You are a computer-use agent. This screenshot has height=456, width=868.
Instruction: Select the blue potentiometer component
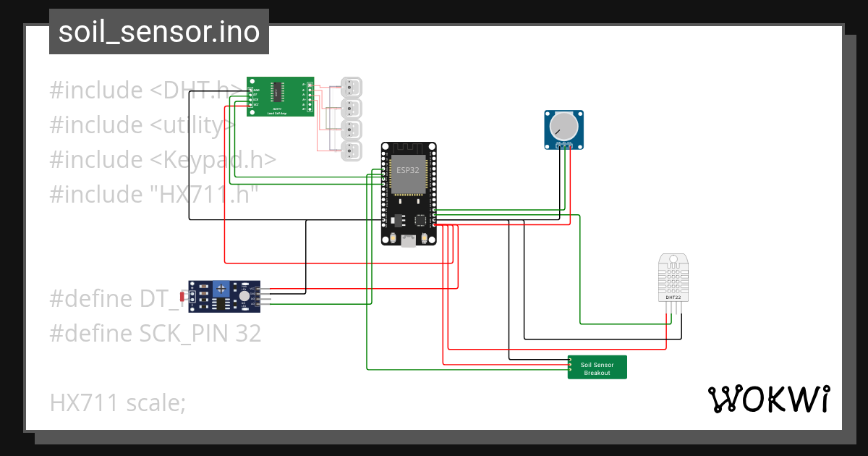pos(563,128)
